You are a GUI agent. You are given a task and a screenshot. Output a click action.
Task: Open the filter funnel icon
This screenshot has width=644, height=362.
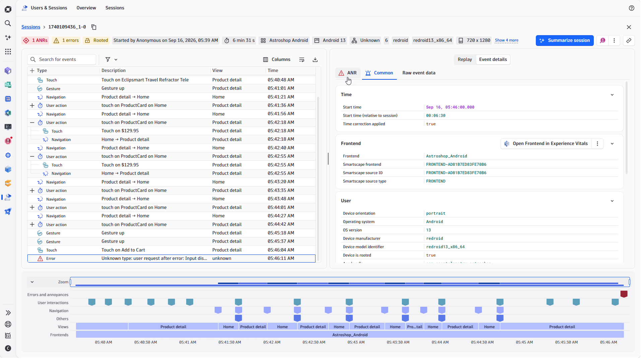pyautogui.click(x=108, y=60)
